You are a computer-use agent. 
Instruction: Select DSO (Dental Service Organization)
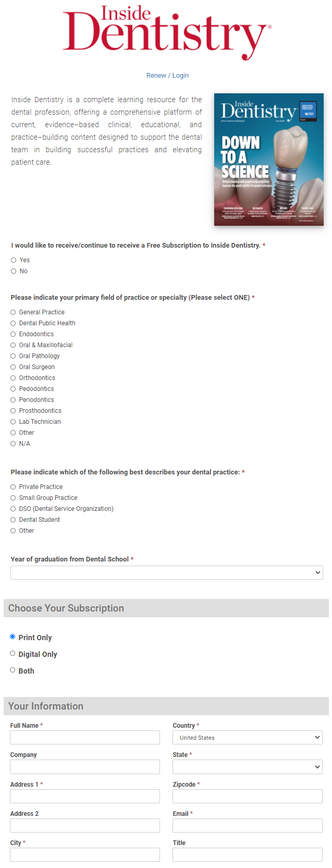(x=13, y=509)
